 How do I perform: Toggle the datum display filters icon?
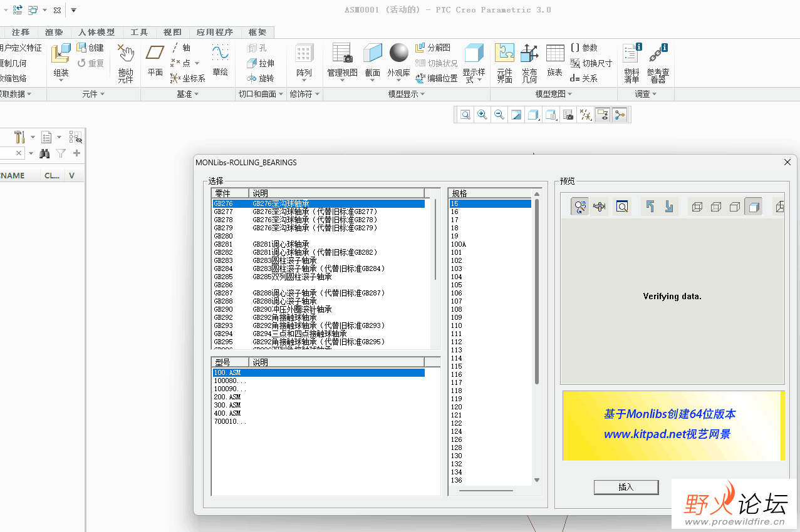(585, 115)
